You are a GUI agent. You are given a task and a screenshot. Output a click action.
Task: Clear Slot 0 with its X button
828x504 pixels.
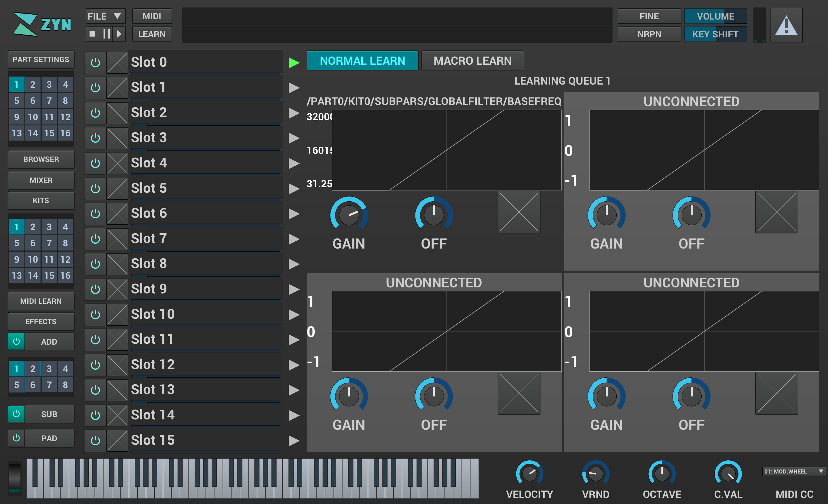coord(117,62)
